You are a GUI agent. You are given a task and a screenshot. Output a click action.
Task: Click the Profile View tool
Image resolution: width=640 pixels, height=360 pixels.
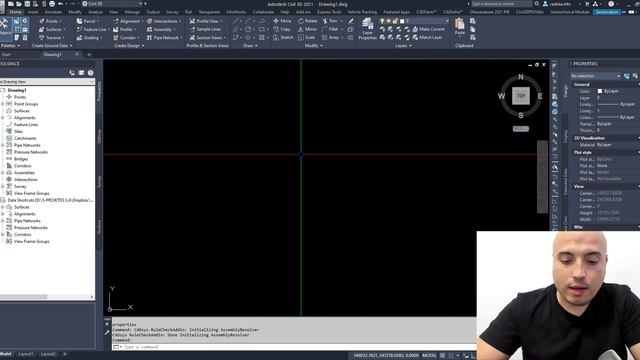click(206, 21)
